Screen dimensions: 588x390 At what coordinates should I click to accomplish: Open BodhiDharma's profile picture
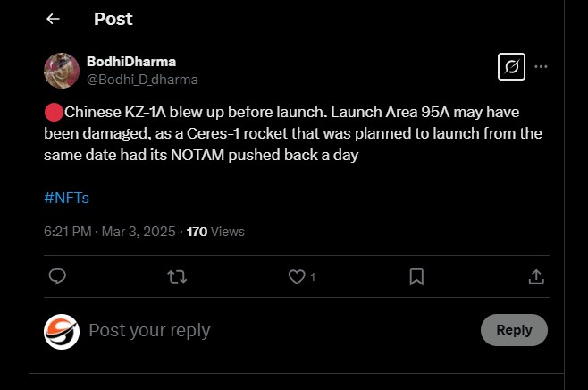pos(62,70)
